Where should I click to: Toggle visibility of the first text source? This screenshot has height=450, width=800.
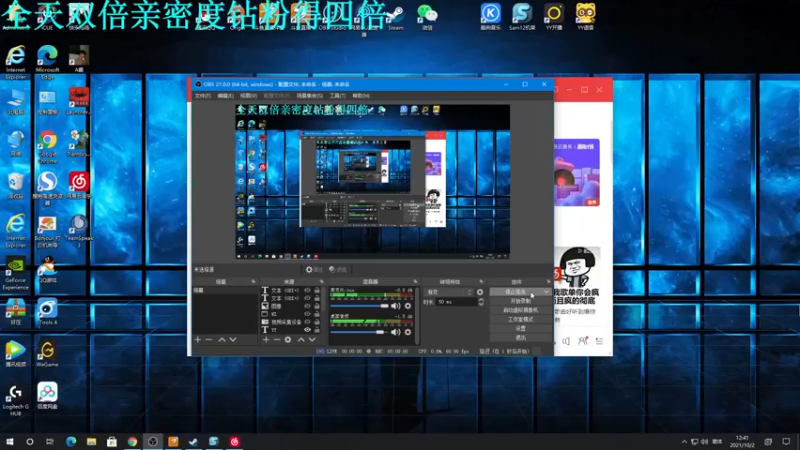[307, 290]
